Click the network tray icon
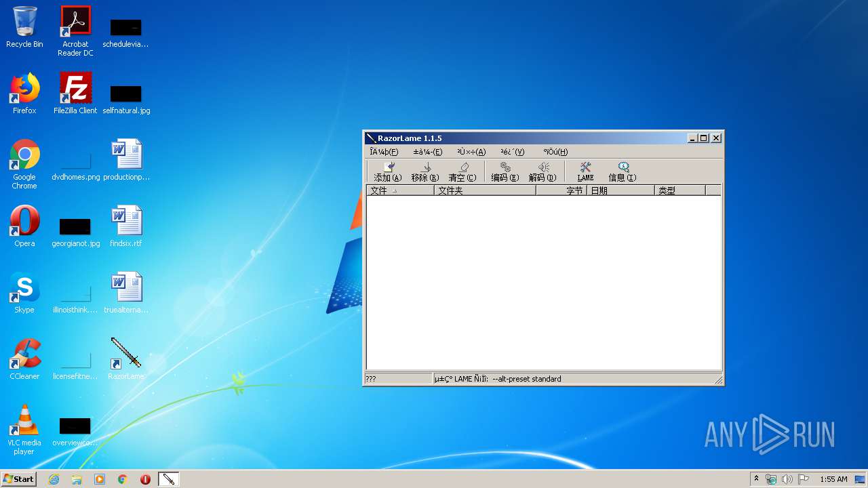This screenshot has height=488, width=868. (x=771, y=479)
